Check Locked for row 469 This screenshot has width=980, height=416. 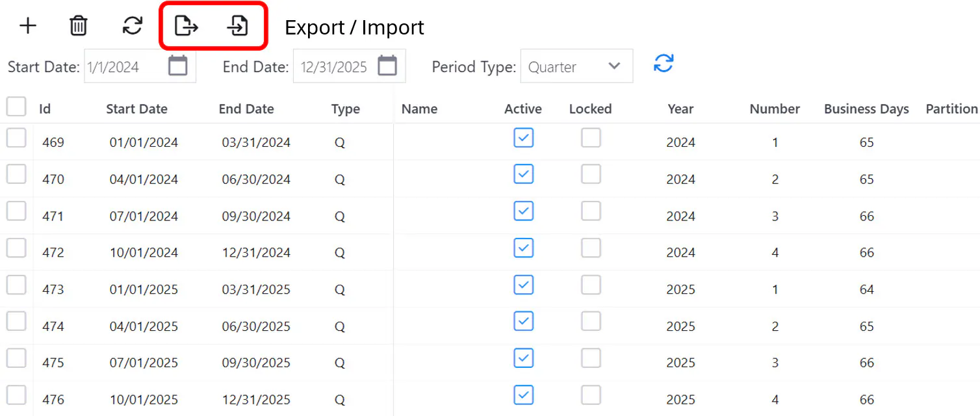tap(591, 138)
